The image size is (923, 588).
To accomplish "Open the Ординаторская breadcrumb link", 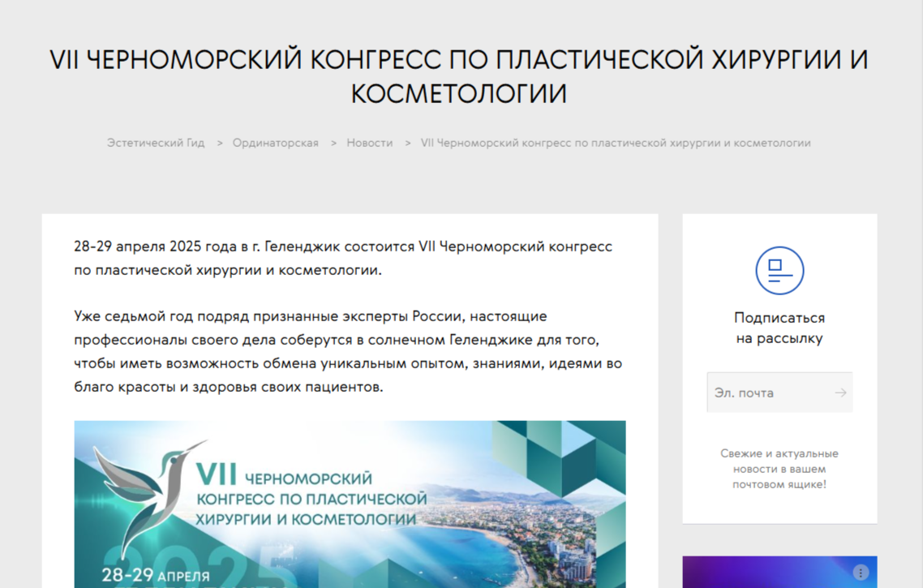I will point(275,143).
